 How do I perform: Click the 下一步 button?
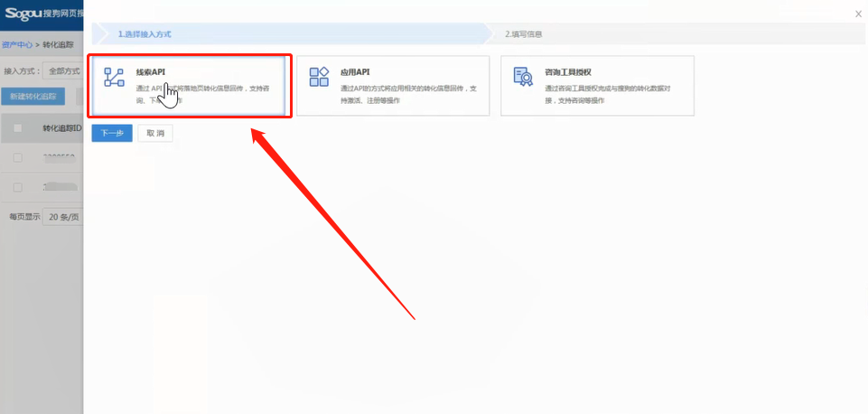click(112, 133)
